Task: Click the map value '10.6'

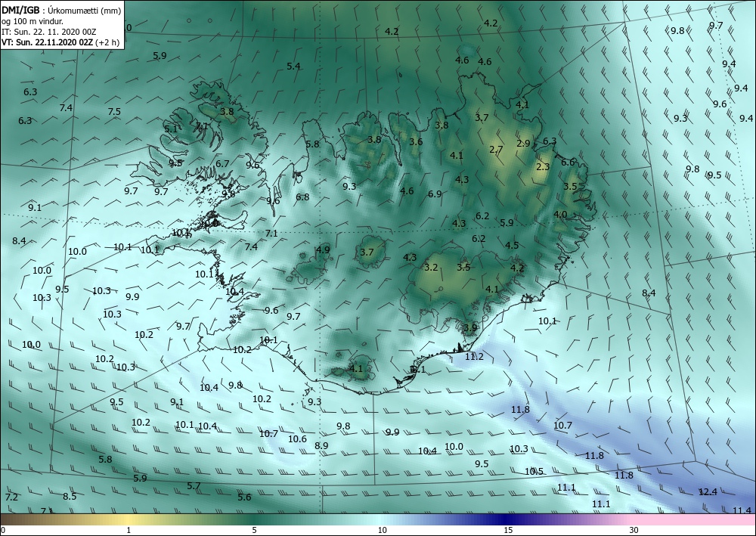Action: [x=297, y=438]
